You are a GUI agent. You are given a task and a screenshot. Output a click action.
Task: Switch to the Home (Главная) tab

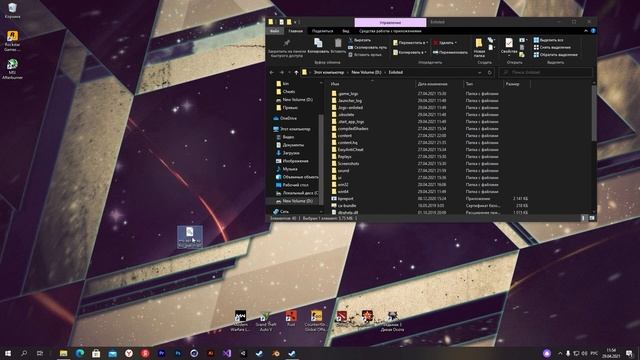click(296, 31)
